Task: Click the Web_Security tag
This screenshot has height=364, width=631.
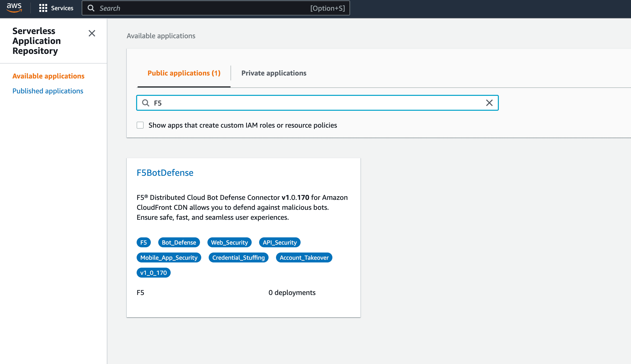Action: point(229,242)
